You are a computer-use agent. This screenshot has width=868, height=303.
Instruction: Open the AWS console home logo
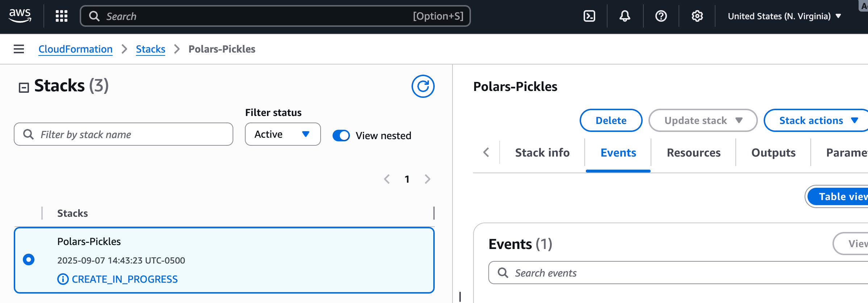(x=20, y=16)
